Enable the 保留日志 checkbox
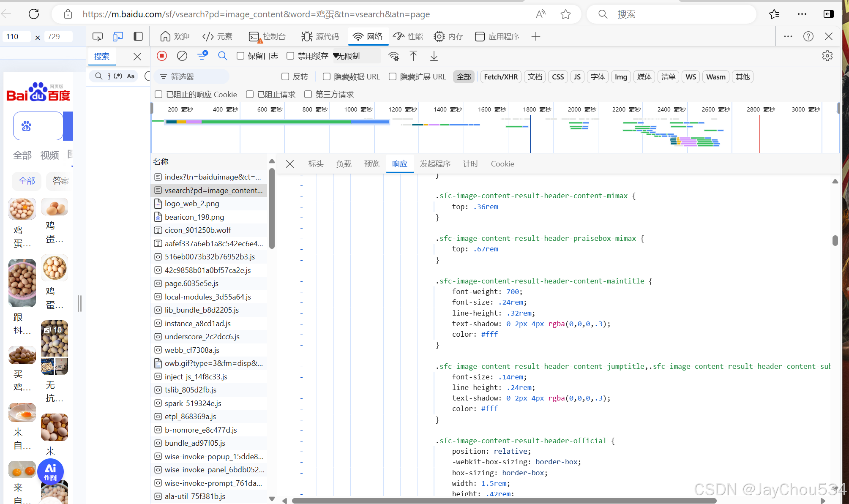 [240, 56]
